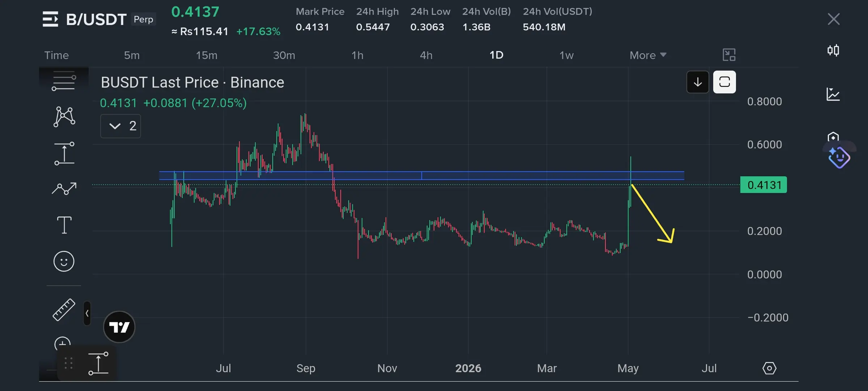Click the download arrow chart button
The width and height of the screenshot is (868, 391).
(698, 82)
